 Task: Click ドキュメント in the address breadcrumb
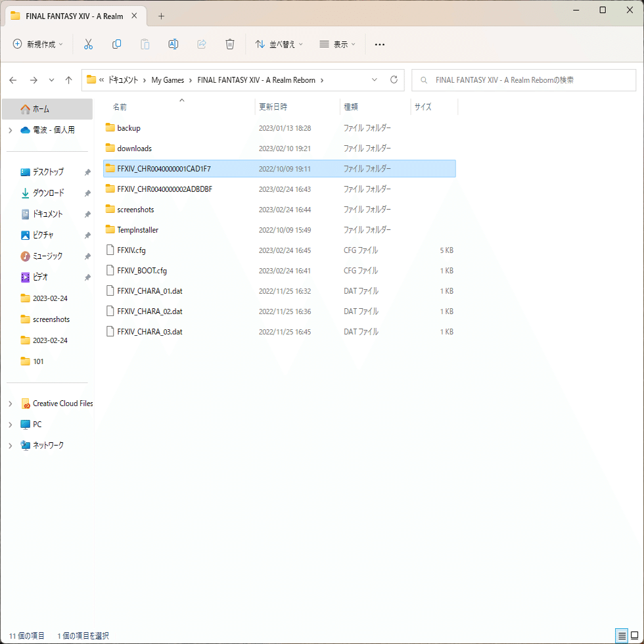click(x=124, y=80)
